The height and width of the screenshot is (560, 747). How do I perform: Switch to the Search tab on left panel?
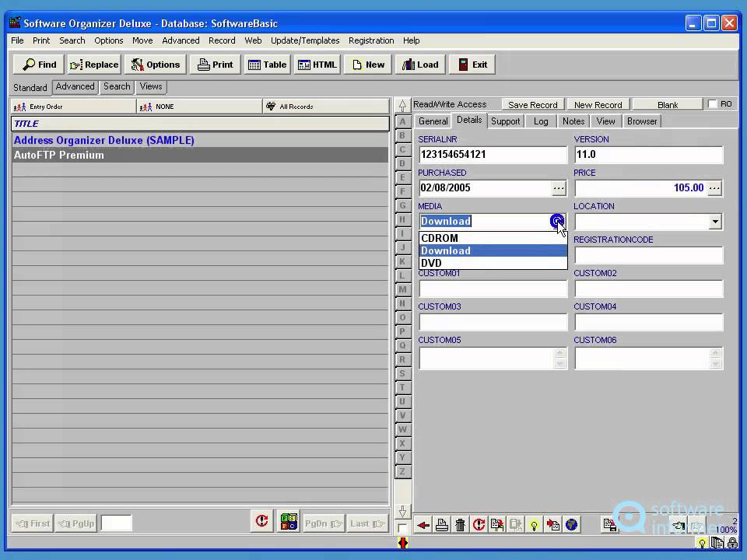click(x=117, y=86)
